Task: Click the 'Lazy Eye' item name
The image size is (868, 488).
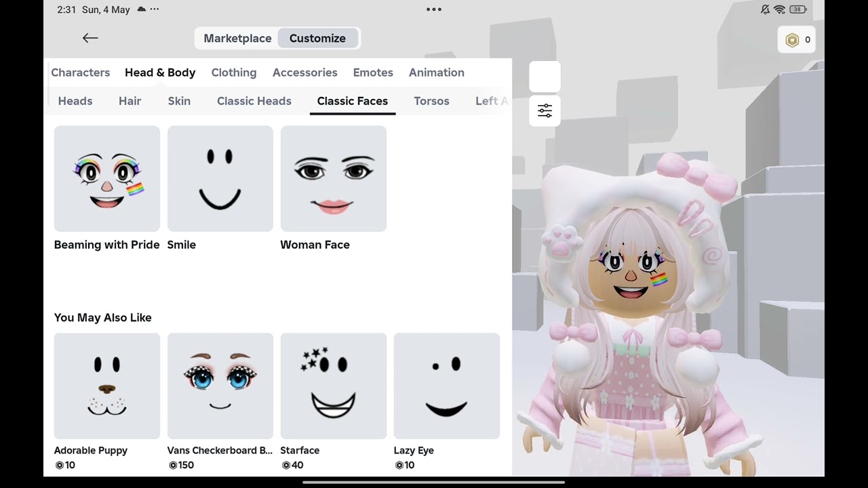Action: click(x=414, y=450)
